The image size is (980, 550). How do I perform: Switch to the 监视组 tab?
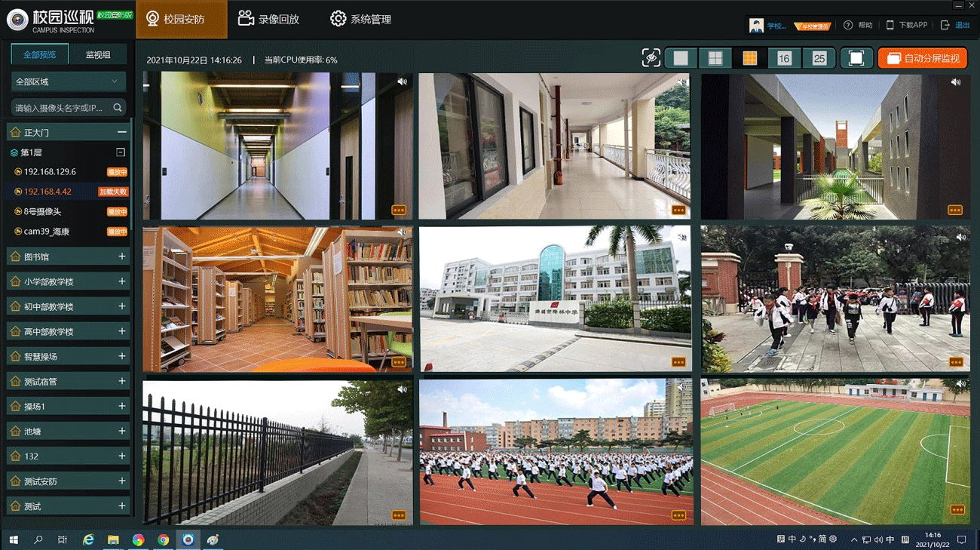tap(98, 54)
